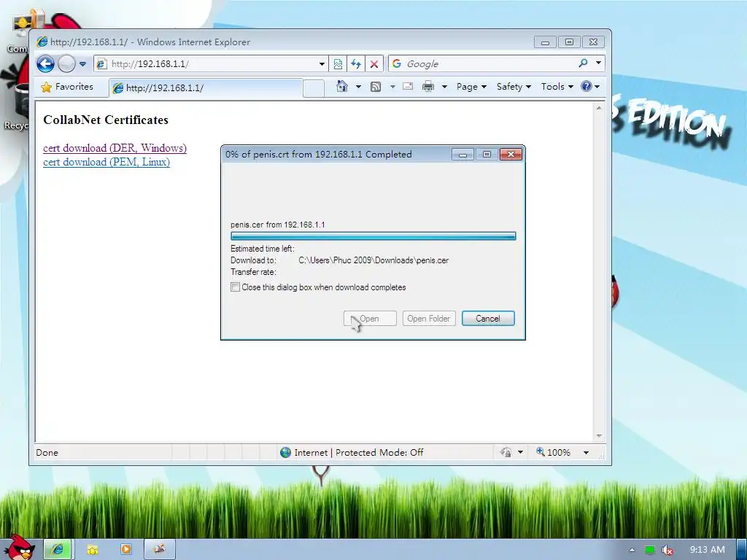Open the clock showing 9:13 AM

(x=708, y=550)
